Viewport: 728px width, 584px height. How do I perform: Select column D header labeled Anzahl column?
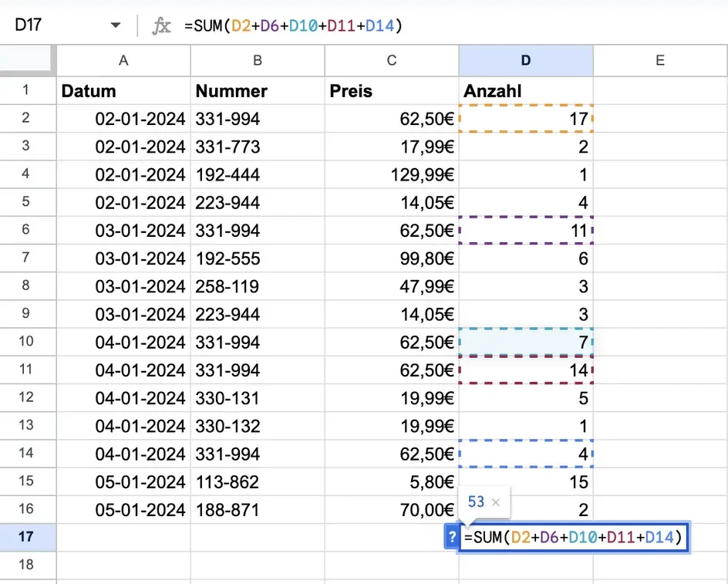coord(525,59)
